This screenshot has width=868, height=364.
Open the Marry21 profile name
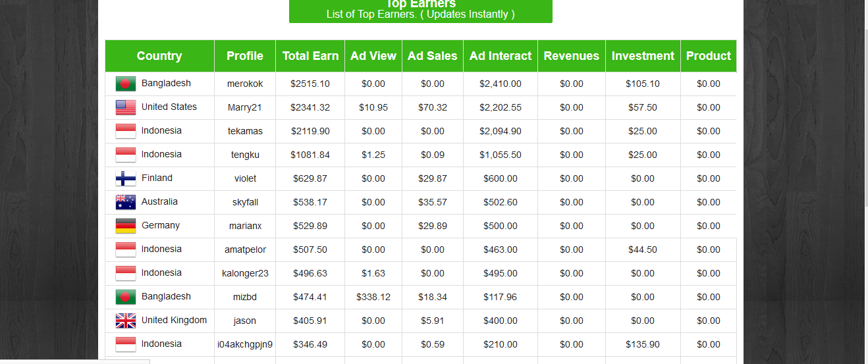[245, 108]
